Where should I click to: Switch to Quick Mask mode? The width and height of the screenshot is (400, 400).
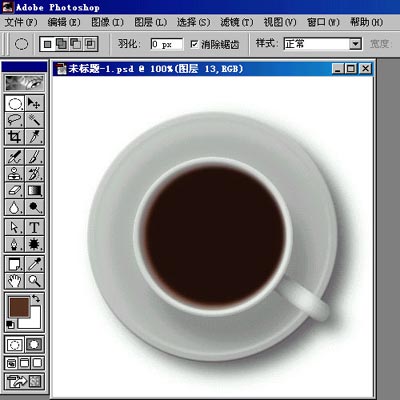click(x=34, y=344)
